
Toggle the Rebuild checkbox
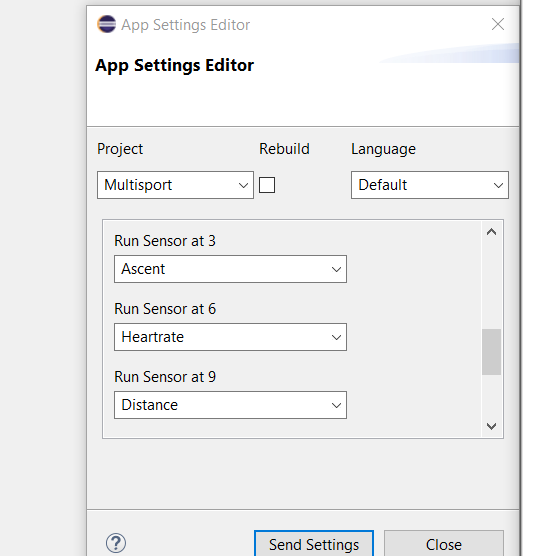point(267,185)
